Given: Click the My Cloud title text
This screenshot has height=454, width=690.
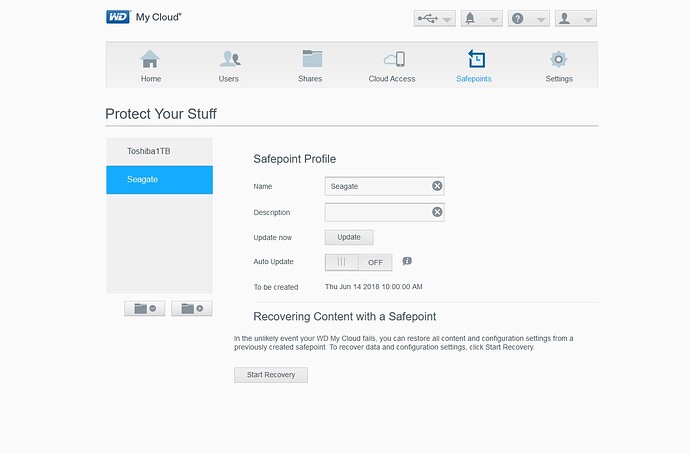Looking at the screenshot, I should 158,17.
